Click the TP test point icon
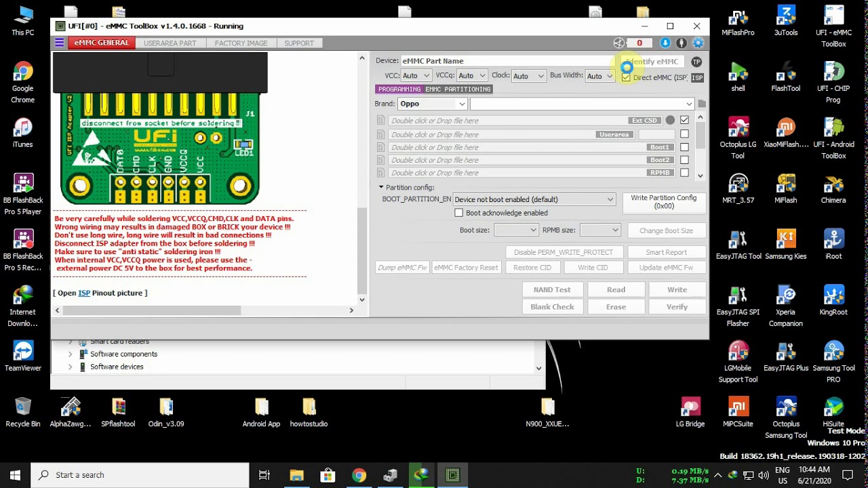This screenshot has width=868, height=488. tap(696, 62)
